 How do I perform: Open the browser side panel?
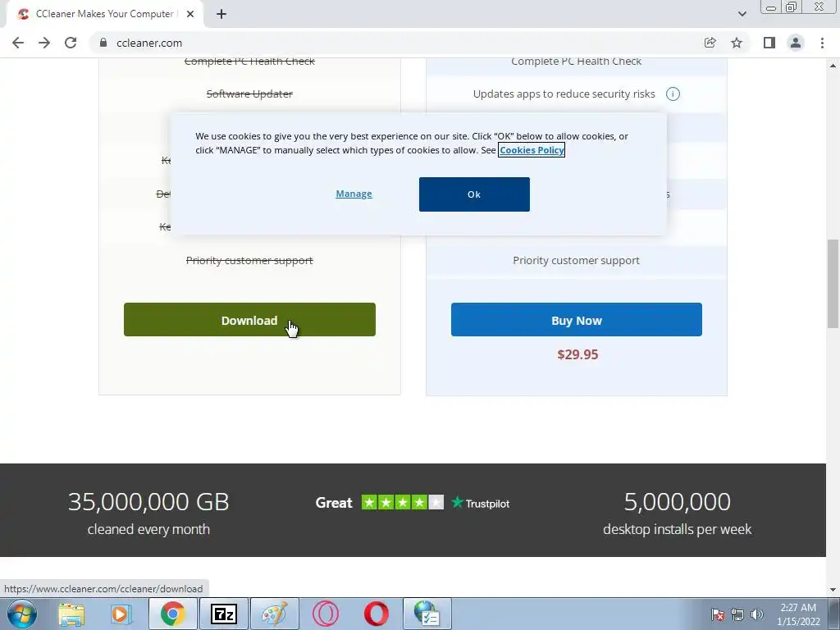pyautogui.click(x=769, y=43)
